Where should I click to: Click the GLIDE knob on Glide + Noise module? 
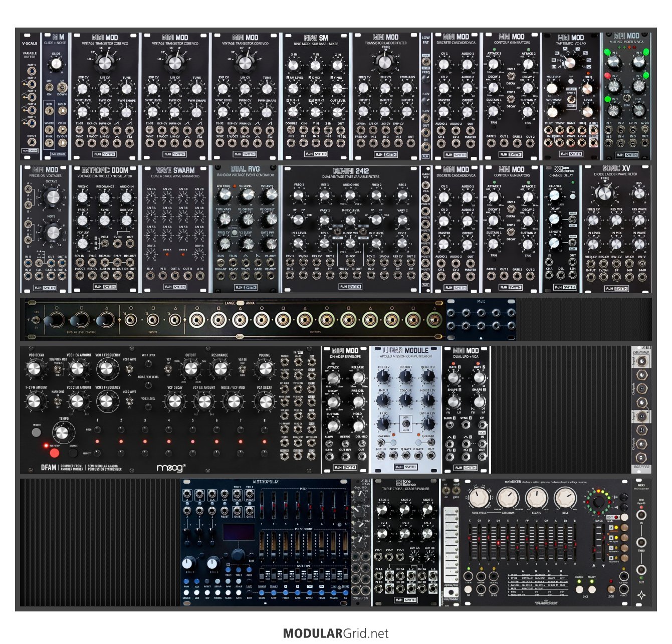[x=56, y=64]
